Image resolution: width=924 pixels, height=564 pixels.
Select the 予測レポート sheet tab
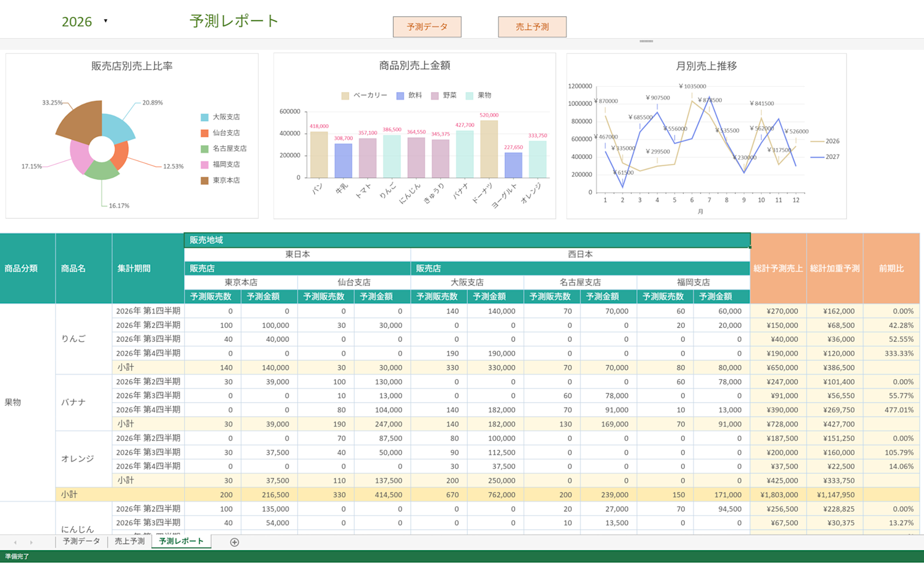[181, 541]
